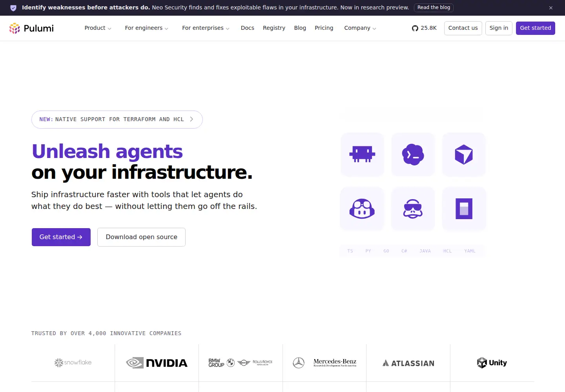Select the TS language label

(x=350, y=251)
